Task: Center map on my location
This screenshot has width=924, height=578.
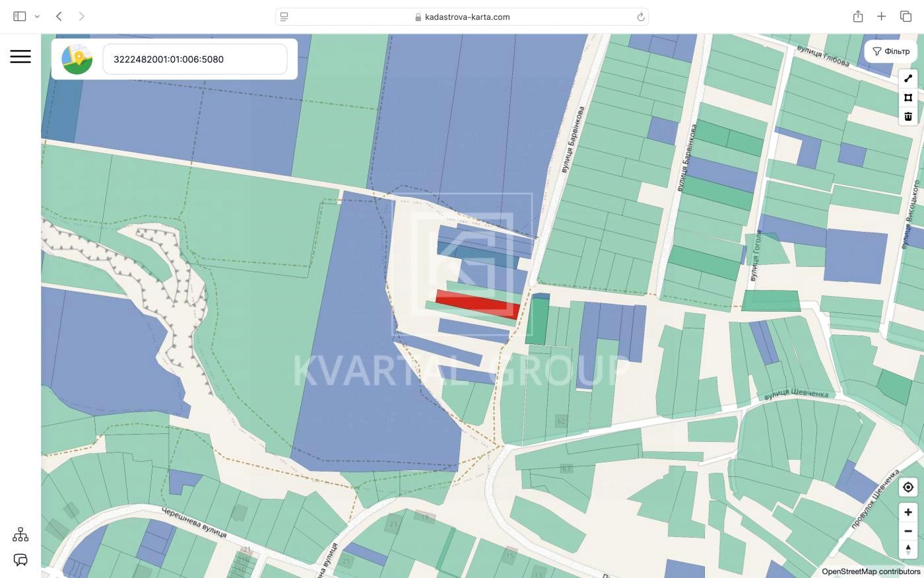Action: point(908,488)
